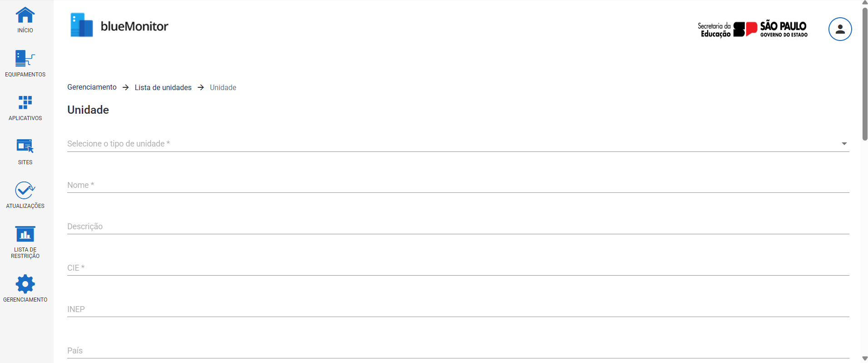This screenshot has height=363, width=868.
Task: Open the Atualizações checkmark icon
Action: pyautogui.click(x=25, y=191)
